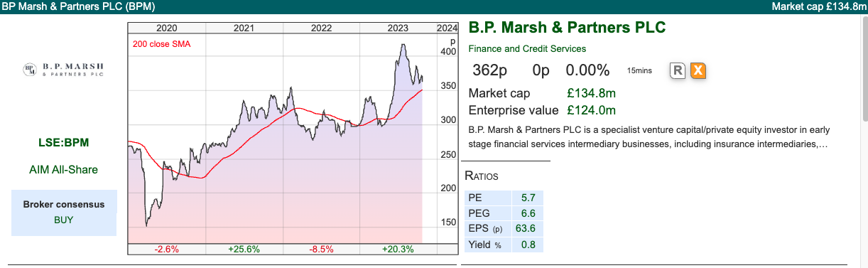
Task: Click the B.P. Marsh company logo
Action: click(x=64, y=69)
